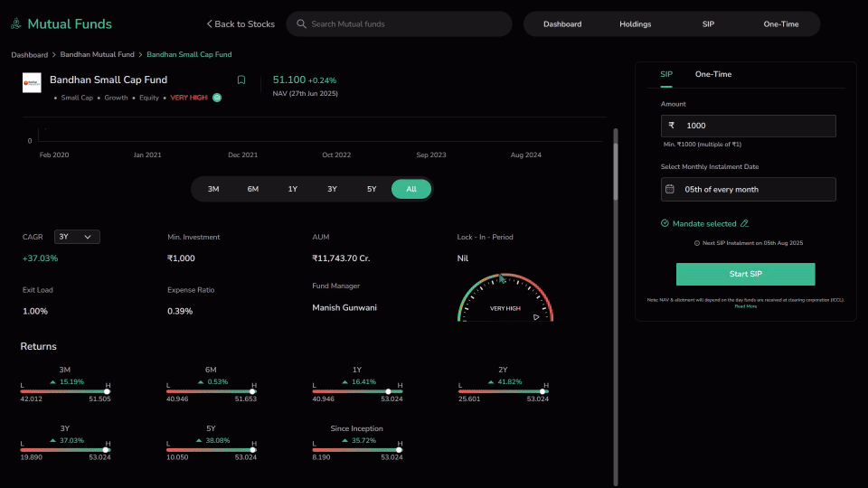Click the Mandate selected text
The width and height of the screenshot is (868, 488).
click(x=704, y=223)
